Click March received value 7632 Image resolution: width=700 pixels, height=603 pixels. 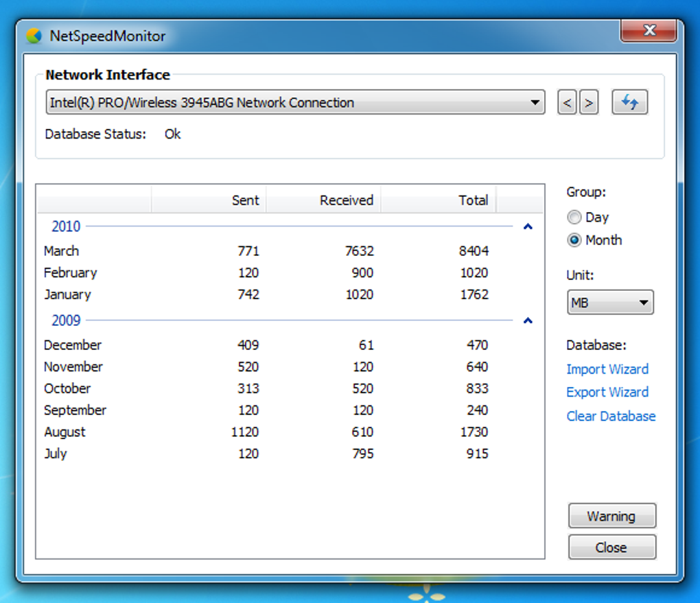[360, 251]
